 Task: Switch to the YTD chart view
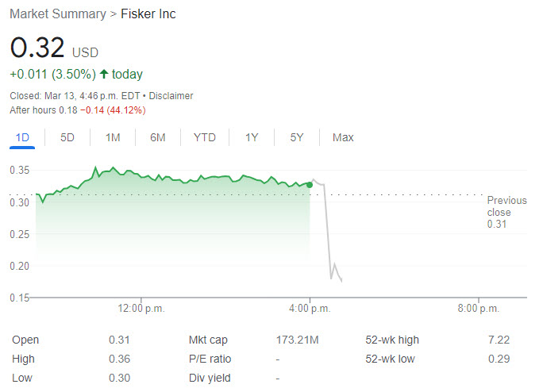tap(205, 137)
